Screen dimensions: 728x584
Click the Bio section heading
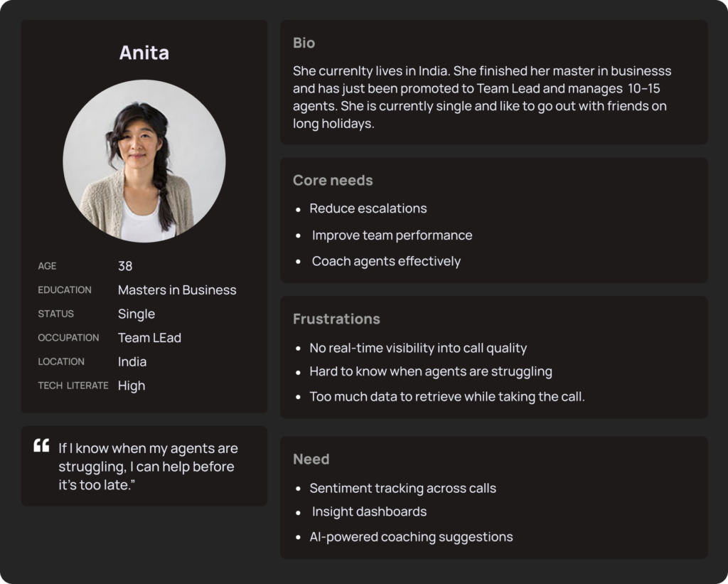[x=304, y=43]
